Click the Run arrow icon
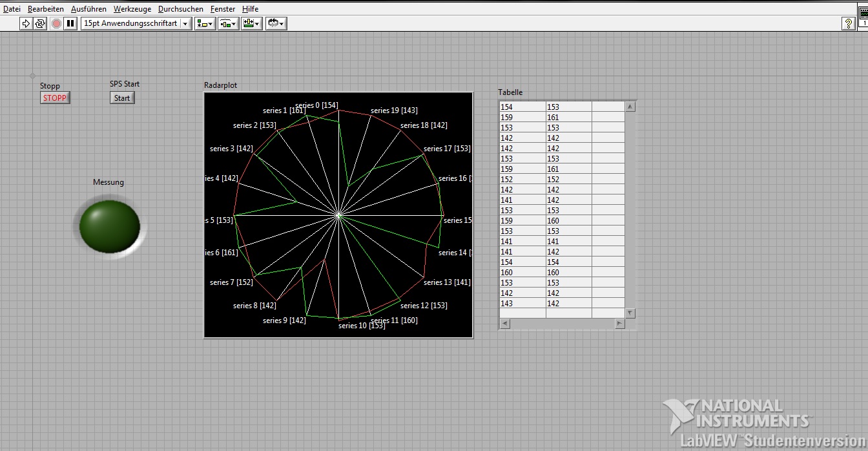Viewport: 868px width, 451px height. coord(26,24)
